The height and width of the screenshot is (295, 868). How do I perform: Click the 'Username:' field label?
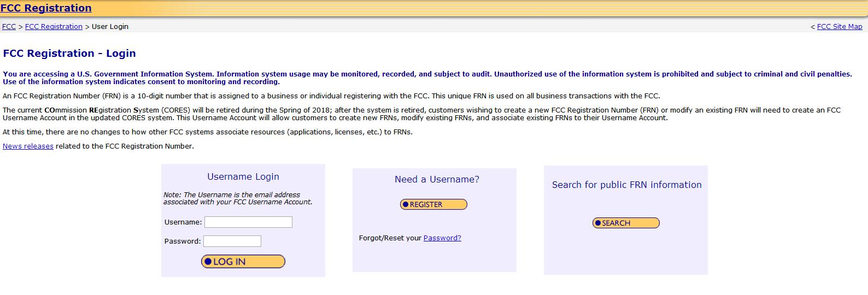pos(183,222)
